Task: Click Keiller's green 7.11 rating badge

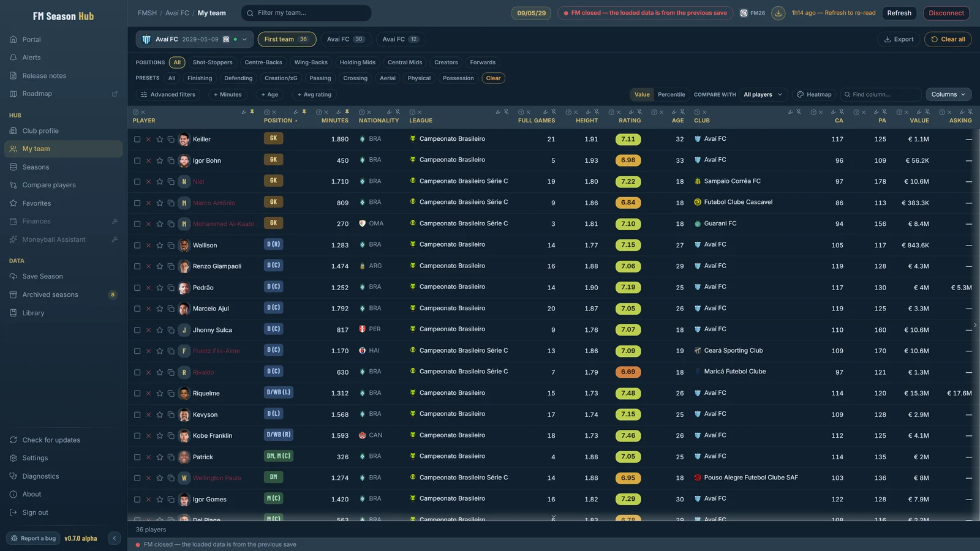Action: click(x=628, y=139)
